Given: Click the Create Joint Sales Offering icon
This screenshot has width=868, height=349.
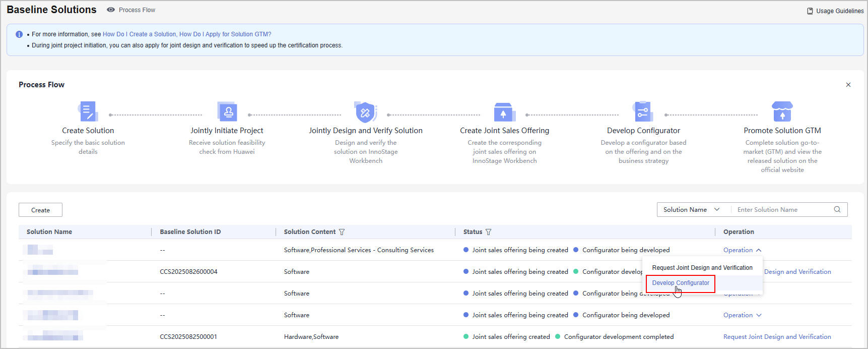Looking at the screenshot, I should pyautogui.click(x=504, y=112).
